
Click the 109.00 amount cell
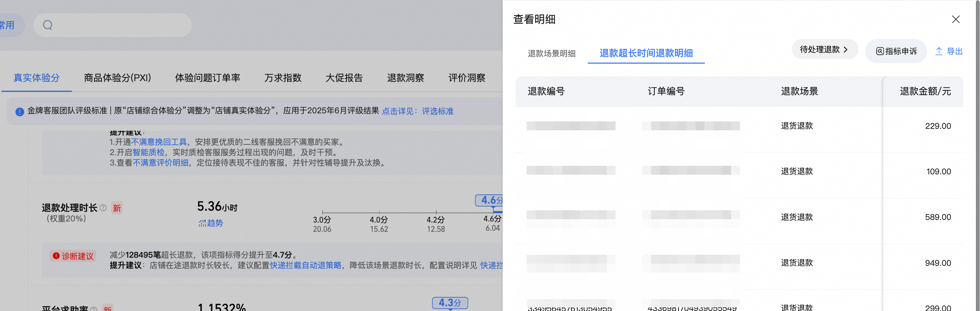939,171
